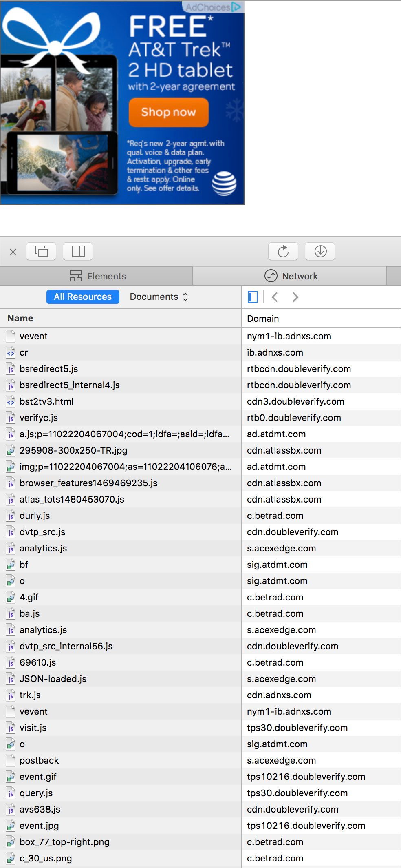The height and width of the screenshot is (868, 401).
Task: Switch to the Elements tab
Action: (97, 276)
